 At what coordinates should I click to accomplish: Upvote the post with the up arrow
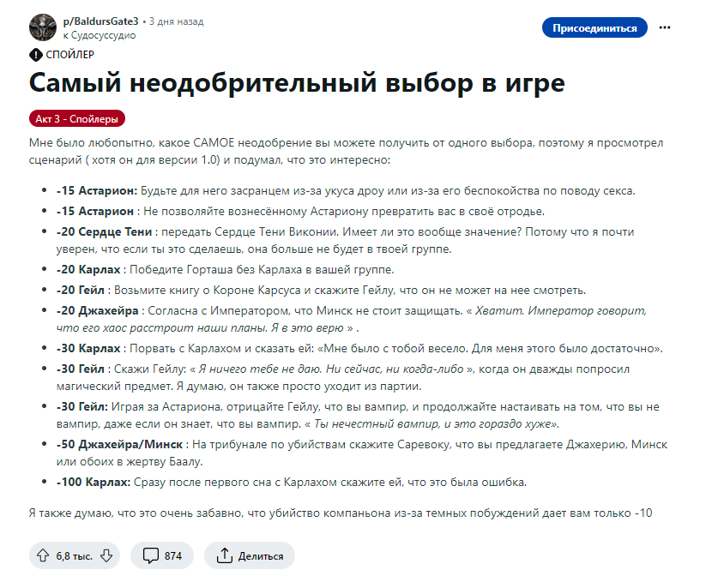tap(43, 555)
